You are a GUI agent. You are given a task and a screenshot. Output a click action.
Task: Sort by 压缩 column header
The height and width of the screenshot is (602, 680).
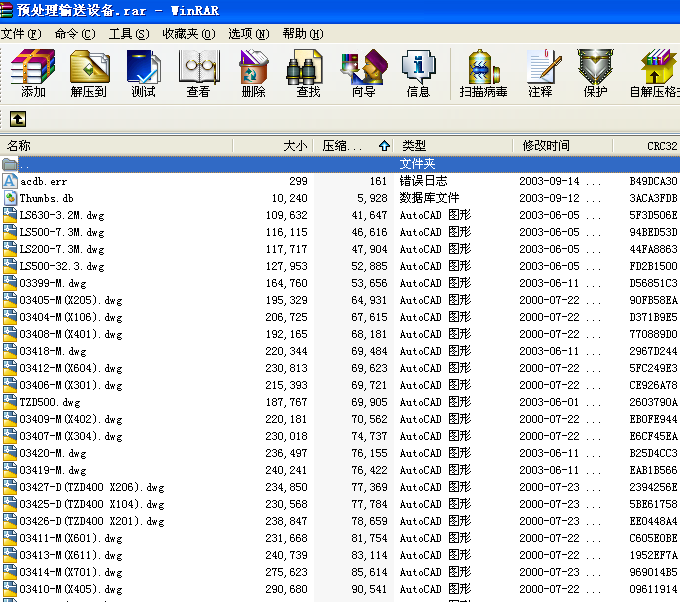point(353,146)
